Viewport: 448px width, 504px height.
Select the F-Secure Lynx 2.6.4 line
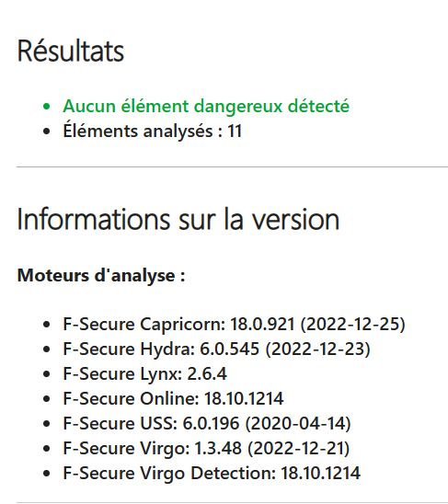[x=144, y=373]
